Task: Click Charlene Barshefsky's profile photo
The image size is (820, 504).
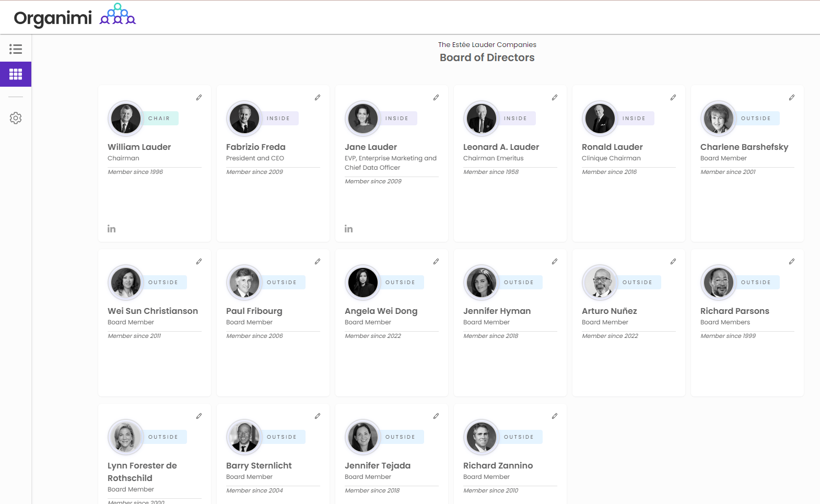Action: click(719, 119)
